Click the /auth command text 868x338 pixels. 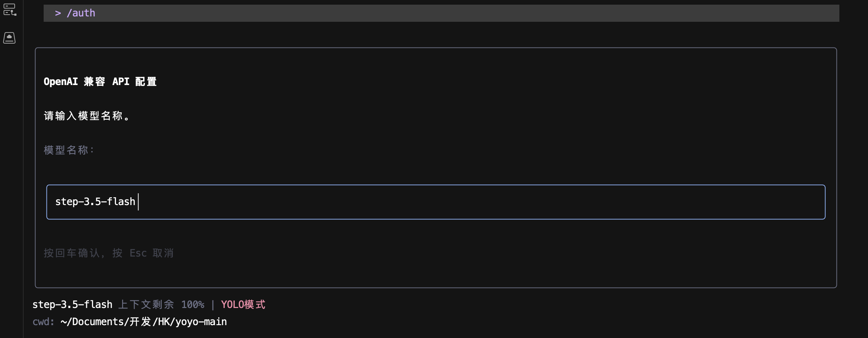(x=81, y=13)
